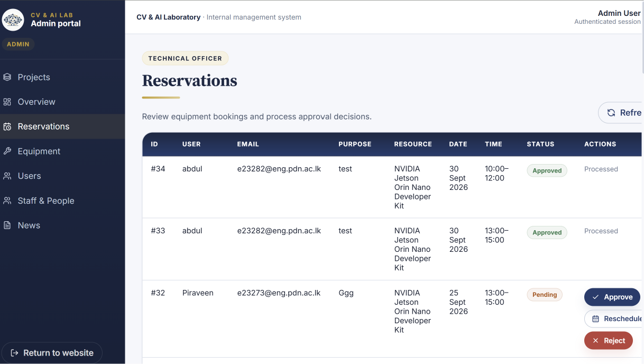This screenshot has height=364, width=644.
Task: Click the Equipment wrench icon
Action: click(7, 151)
